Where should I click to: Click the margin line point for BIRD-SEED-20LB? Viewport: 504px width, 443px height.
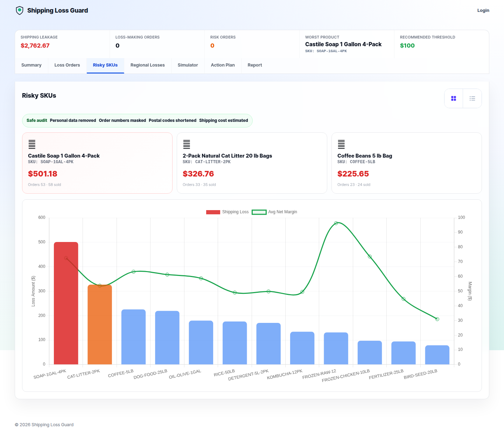[437, 319]
